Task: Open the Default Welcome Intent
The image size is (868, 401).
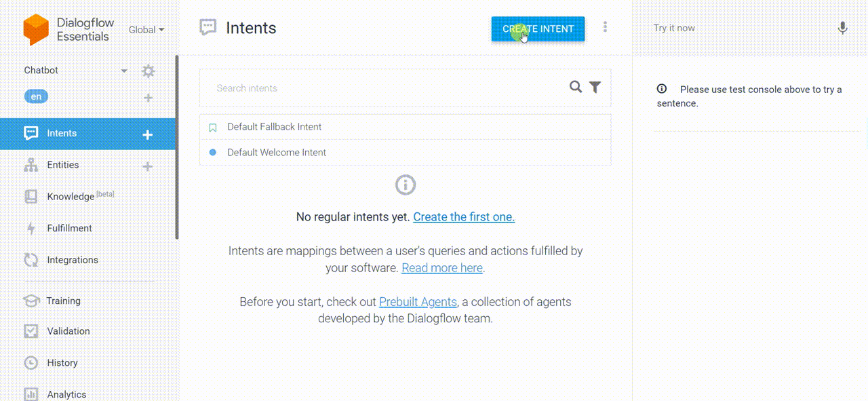Action: (405, 153)
